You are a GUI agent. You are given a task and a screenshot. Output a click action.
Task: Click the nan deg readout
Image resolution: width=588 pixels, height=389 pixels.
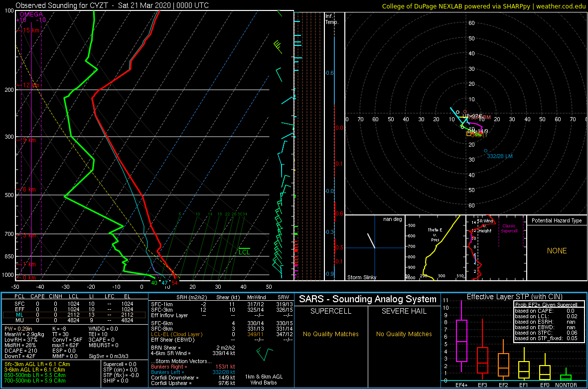tap(392, 219)
